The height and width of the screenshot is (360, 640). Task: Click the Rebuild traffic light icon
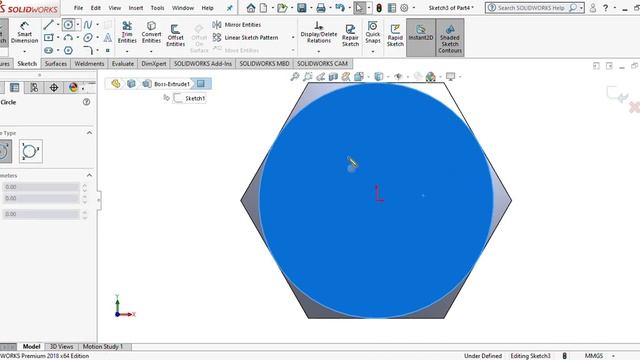(379, 8)
